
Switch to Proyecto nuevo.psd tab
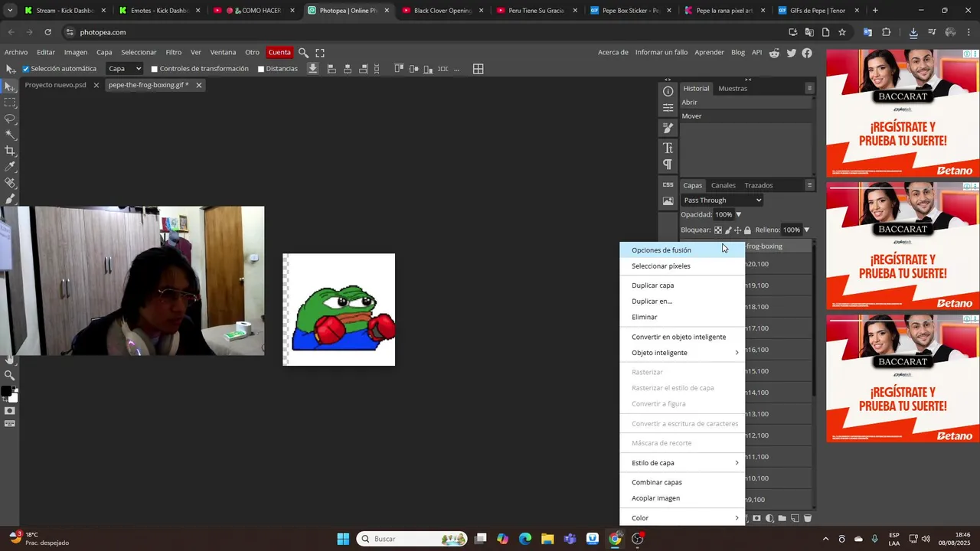click(x=55, y=85)
